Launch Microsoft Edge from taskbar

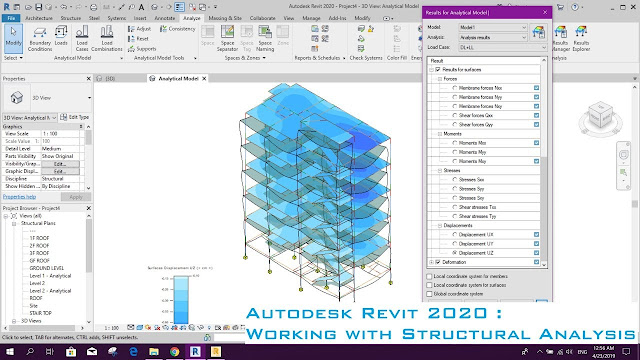[133, 351]
